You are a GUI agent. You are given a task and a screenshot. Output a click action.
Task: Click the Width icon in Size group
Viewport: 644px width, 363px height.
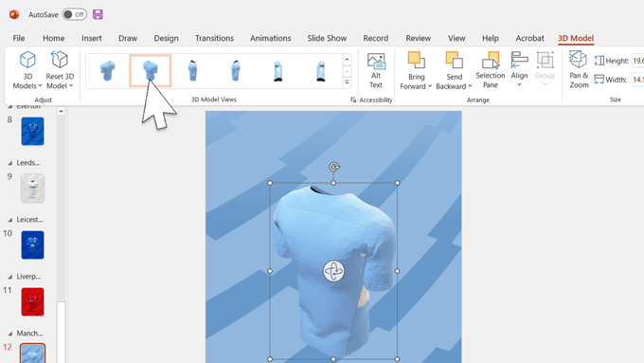[x=599, y=80]
